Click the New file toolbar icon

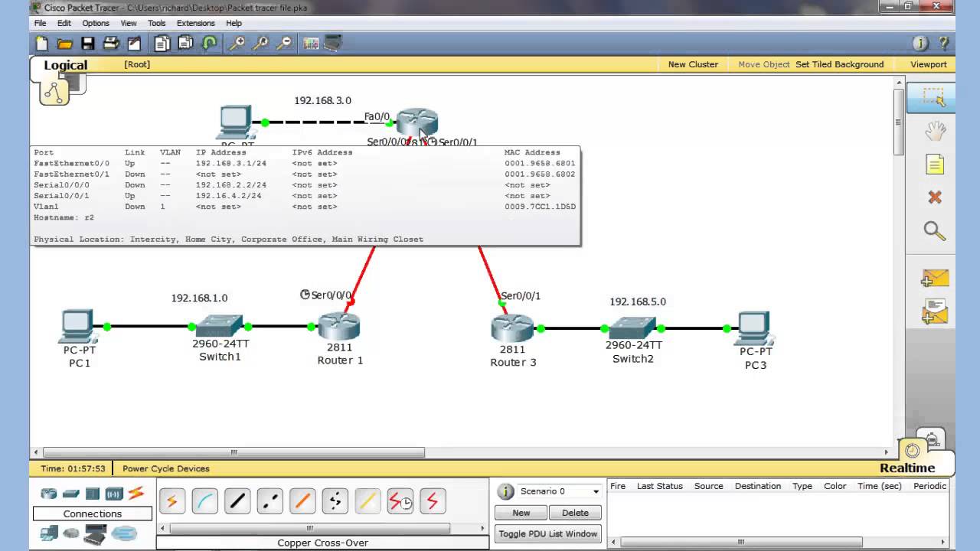(42, 44)
